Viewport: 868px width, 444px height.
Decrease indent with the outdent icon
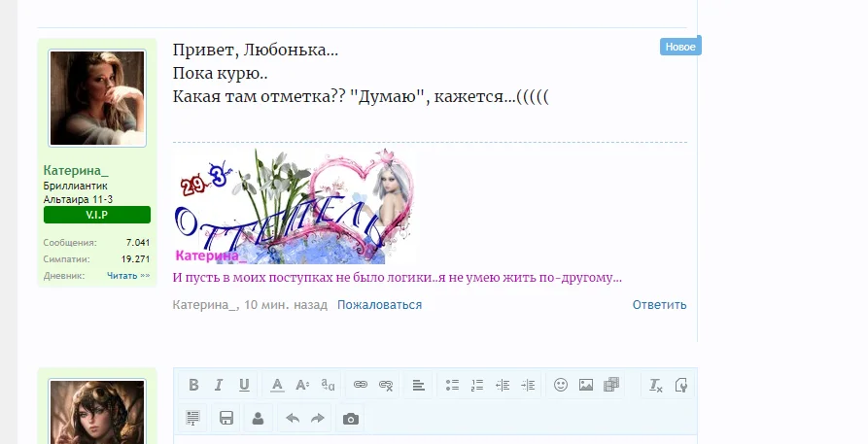pos(503,385)
